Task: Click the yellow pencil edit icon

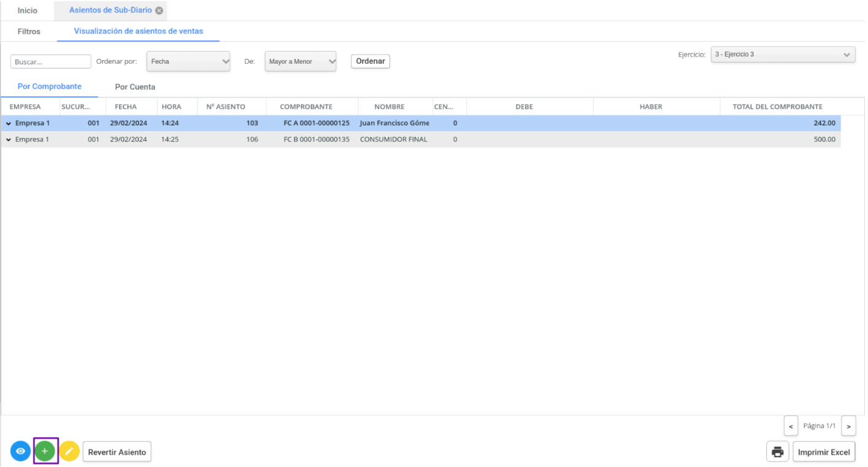Action: [x=69, y=452]
